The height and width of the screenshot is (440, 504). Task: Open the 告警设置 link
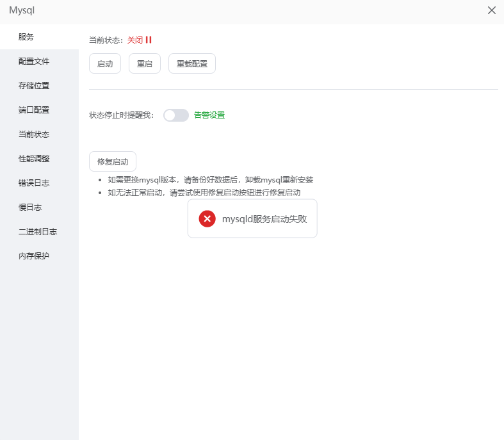(x=209, y=115)
